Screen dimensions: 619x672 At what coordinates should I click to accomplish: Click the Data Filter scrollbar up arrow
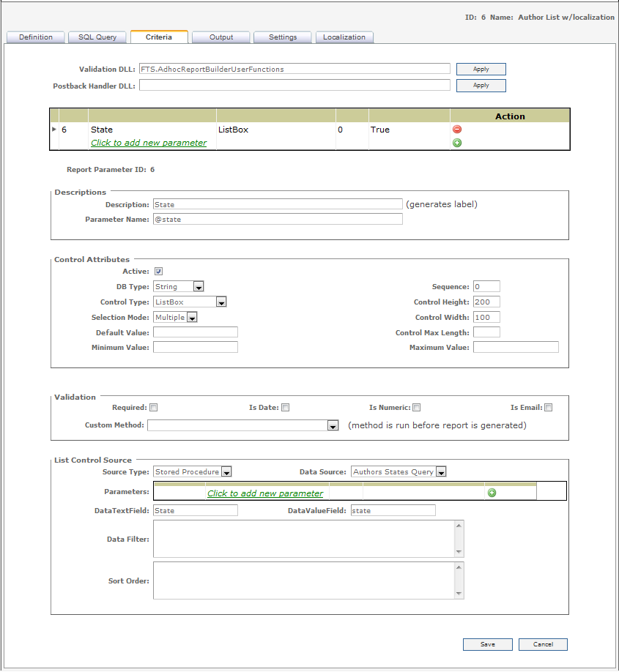(459, 526)
